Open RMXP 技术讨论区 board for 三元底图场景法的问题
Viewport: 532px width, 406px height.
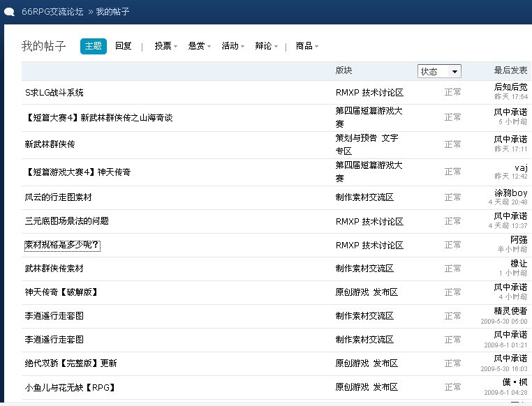coord(369,221)
